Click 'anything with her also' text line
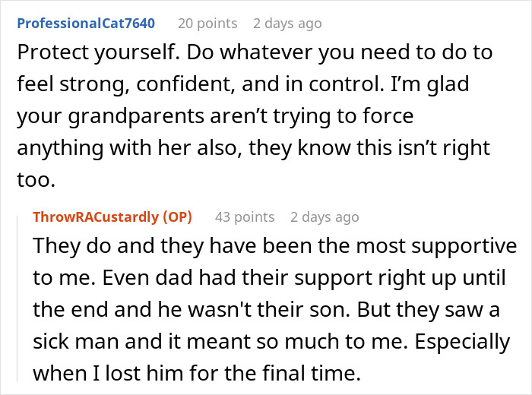This screenshot has height=395, width=532. [127, 148]
